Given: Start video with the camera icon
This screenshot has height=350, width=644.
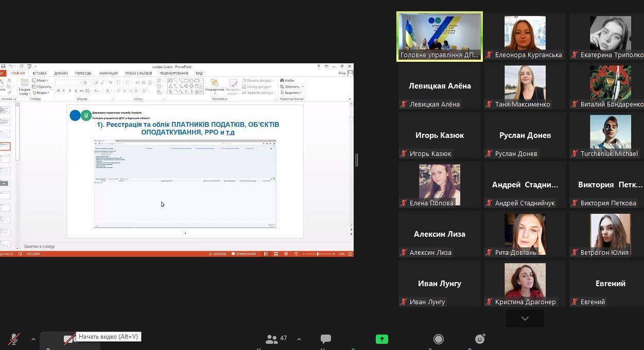Looking at the screenshot, I should (69, 339).
